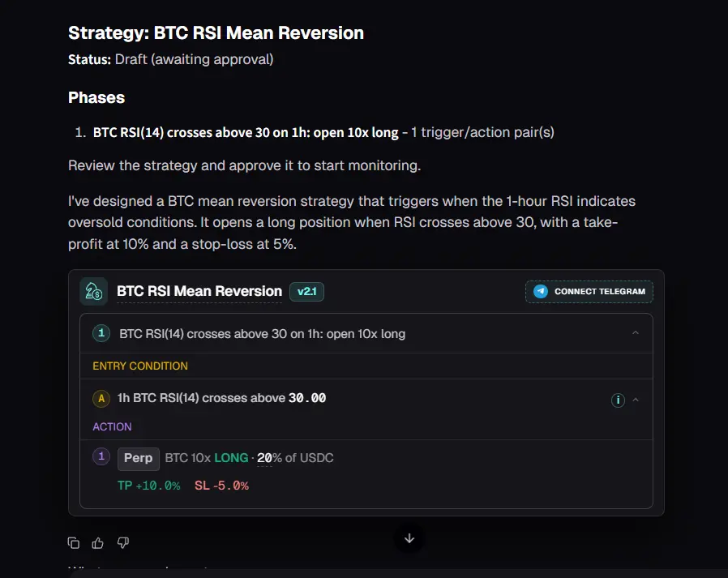Click the strategy avatar icon beside the title
Image resolution: width=728 pixels, height=578 pixels.
click(x=94, y=292)
